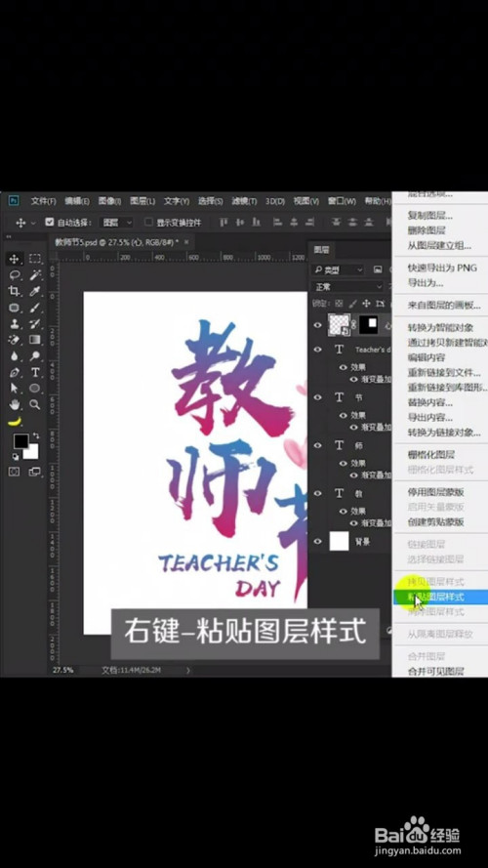Viewport: 488px width, 868px height.
Task: Select the Path Selection arrow tool
Action: click(15, 388)
